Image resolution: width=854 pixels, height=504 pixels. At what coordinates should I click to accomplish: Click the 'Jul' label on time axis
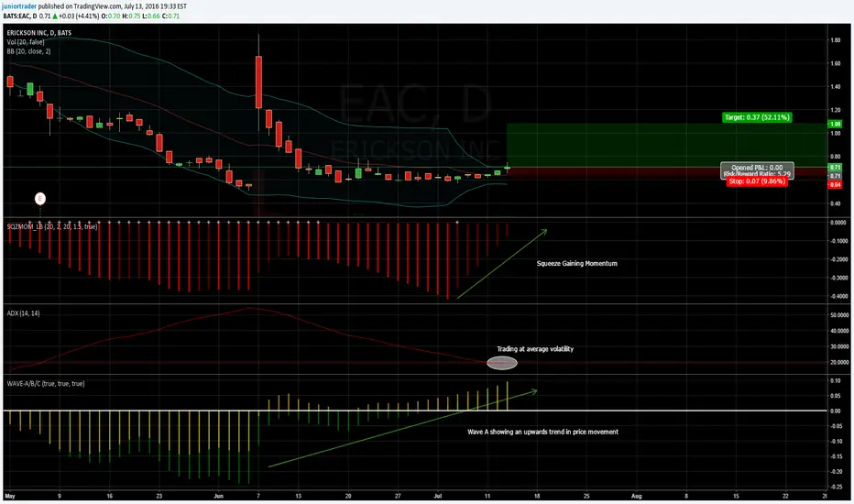tap(437, 497)
